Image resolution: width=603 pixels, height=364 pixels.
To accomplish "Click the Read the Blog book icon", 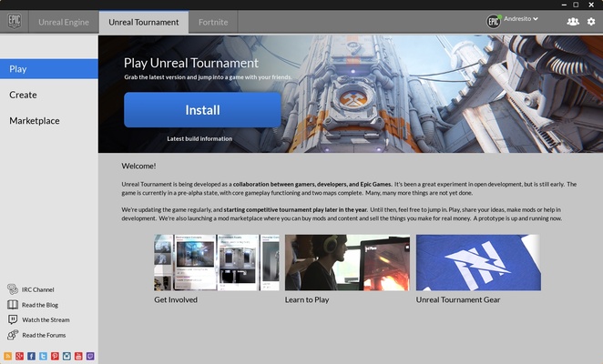I will (x=13, y=305).
